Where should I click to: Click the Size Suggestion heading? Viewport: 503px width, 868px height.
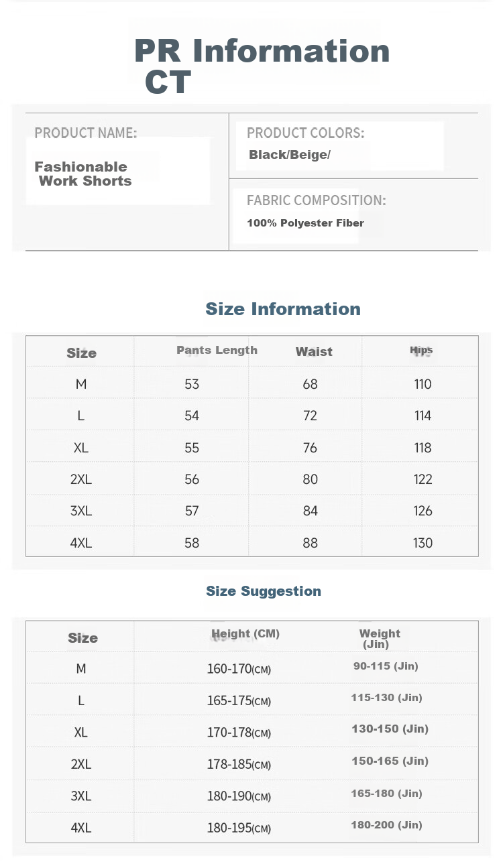(264, 591)
